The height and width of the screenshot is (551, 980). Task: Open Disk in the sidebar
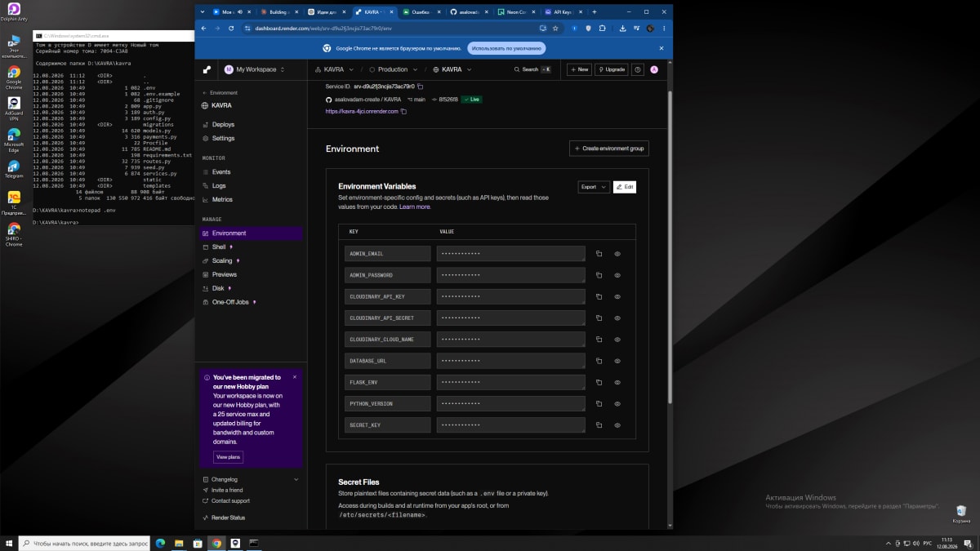point(218,288)
